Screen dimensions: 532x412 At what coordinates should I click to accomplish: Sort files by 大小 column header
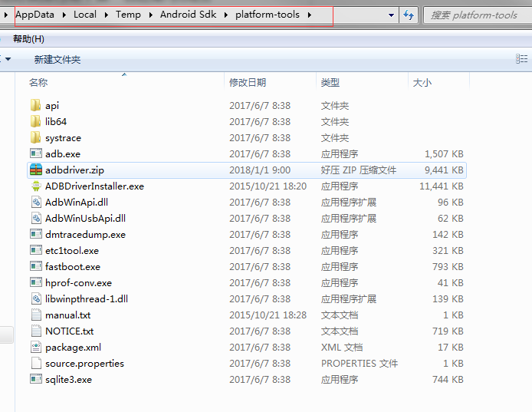tap(422, 82)
